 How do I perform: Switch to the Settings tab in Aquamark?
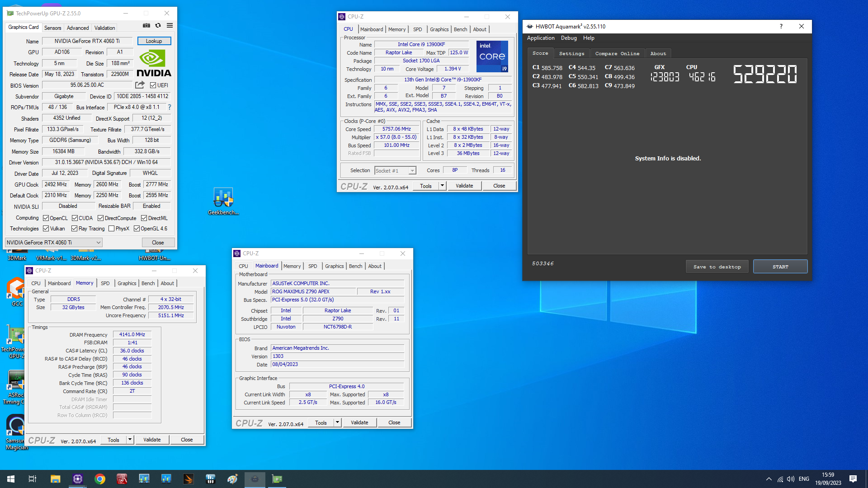tap(571, 53)
